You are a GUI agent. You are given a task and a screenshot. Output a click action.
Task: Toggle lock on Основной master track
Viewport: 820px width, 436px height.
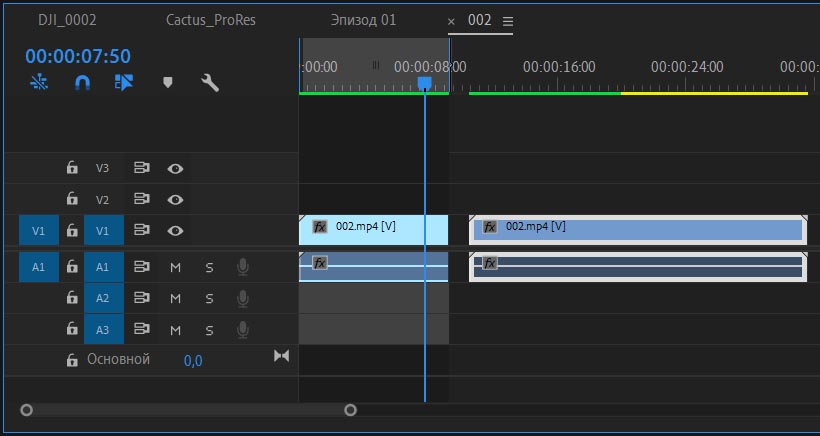click(72, 360)
